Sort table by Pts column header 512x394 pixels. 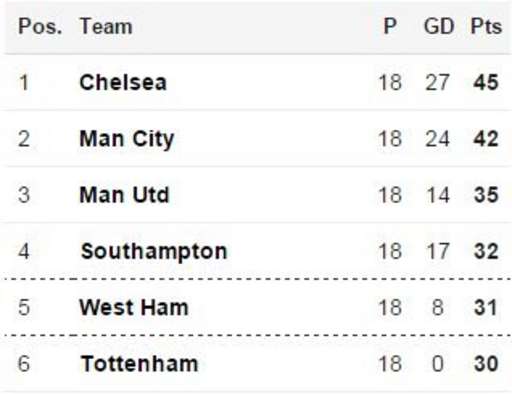coord(486,26)
